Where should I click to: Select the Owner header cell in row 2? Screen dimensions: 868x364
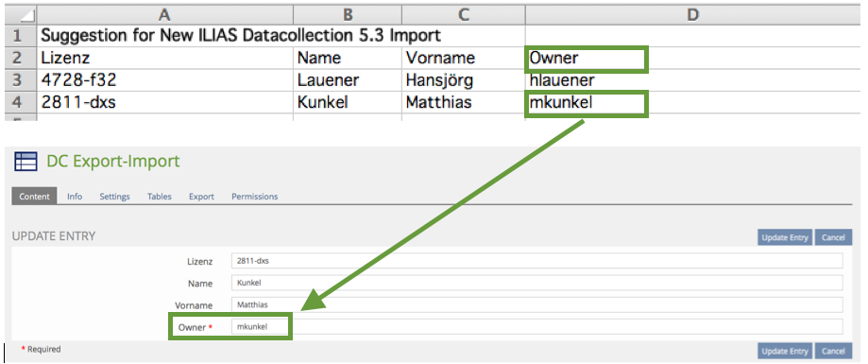click(x=587, y=59)
